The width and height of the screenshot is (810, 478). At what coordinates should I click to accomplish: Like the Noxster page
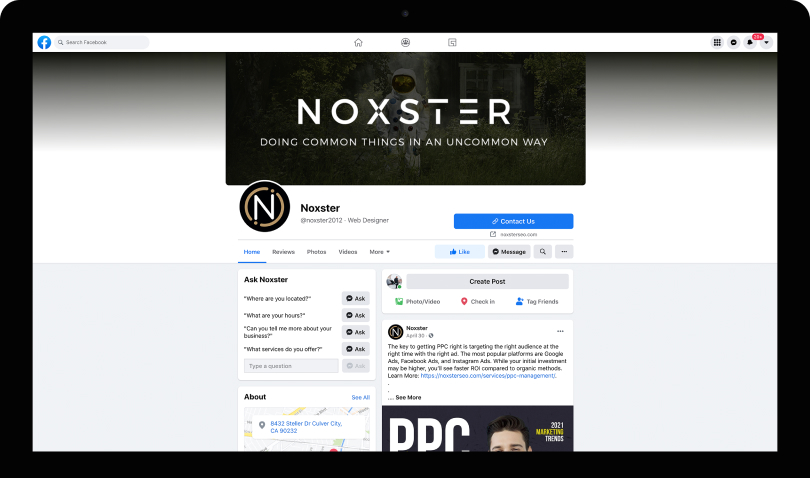pos(460,252)
